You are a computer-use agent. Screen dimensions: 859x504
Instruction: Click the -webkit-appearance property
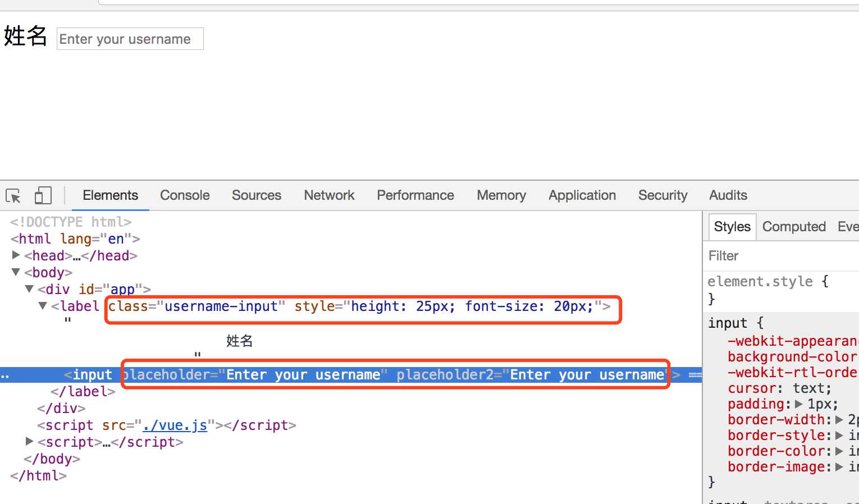792,341
